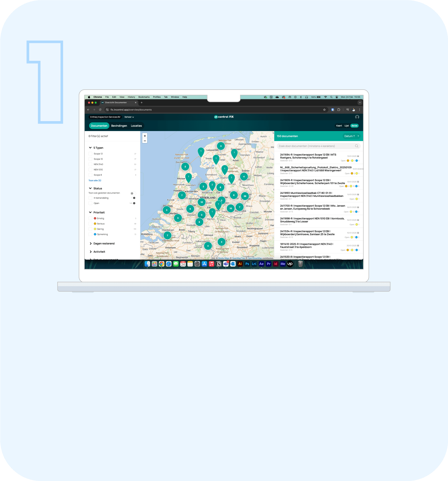Open the Profiles menu in menu bar
This screenshot has width=448, height=481.
click(157, 97)
